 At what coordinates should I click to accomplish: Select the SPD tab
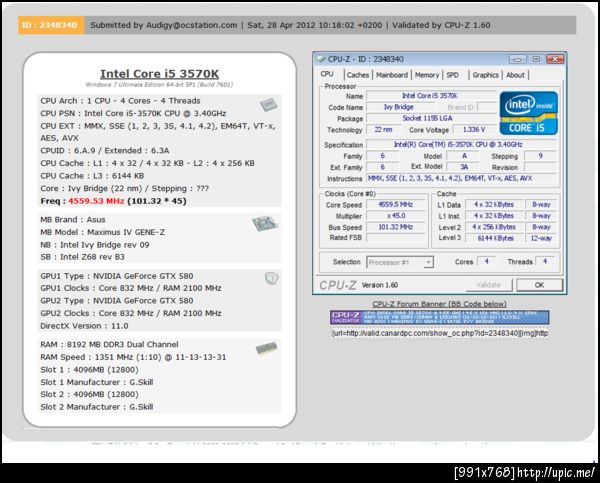[452, 75]
